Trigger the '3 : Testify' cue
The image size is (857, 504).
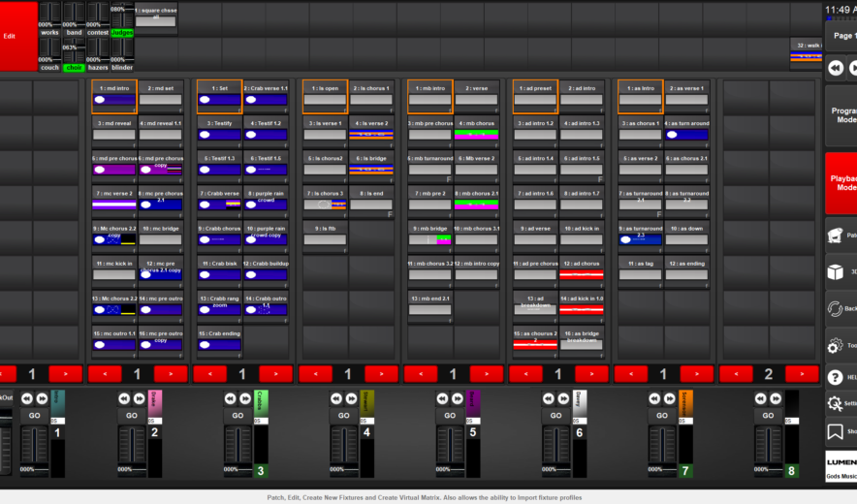(x=219, y=130)
